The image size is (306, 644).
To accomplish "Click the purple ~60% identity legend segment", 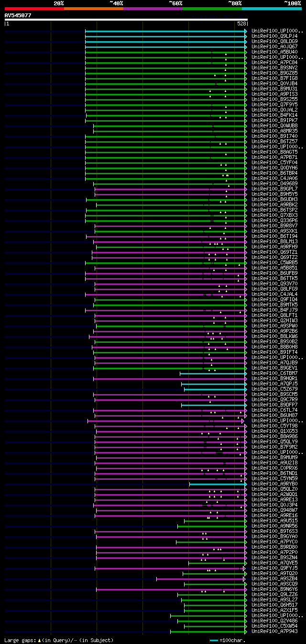I will point(153,8).
